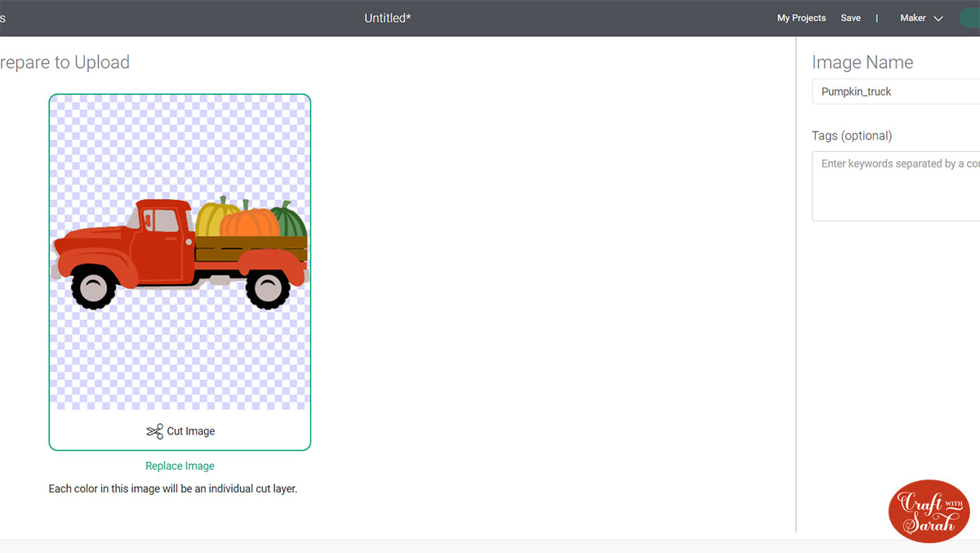Viewport: 980px width, 553px height.
Task: Click the Craft with Sarah logo badge
Action: [x=929, y=511]
